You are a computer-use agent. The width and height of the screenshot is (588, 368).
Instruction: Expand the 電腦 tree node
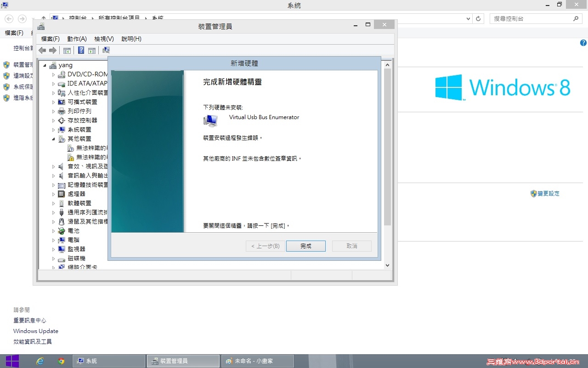click(x=53, y=240)
